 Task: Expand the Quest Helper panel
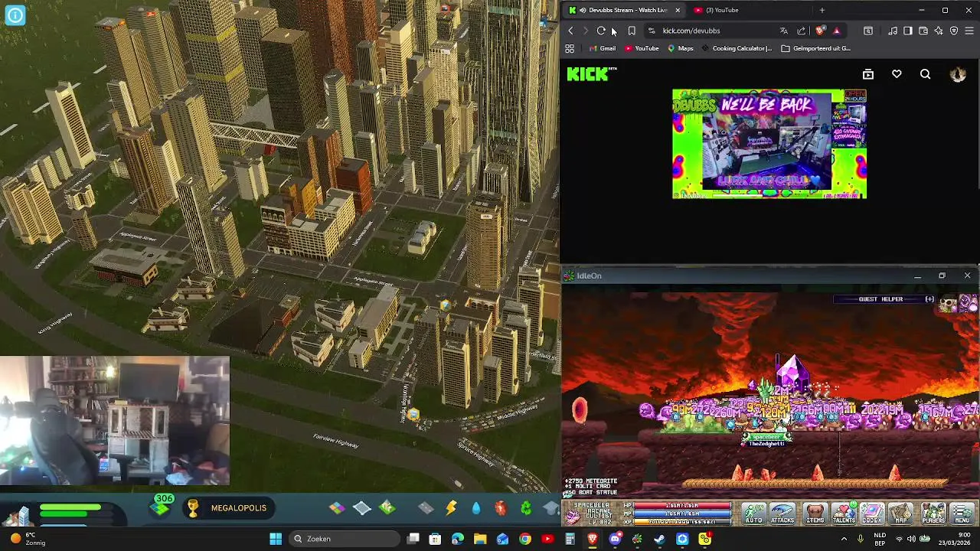click(929, 299)
